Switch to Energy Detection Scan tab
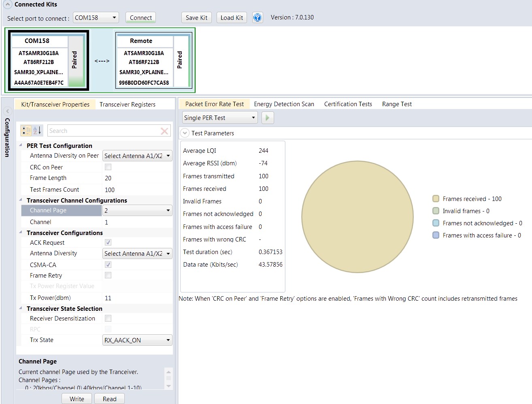532x404 pixels. point(284,104)
